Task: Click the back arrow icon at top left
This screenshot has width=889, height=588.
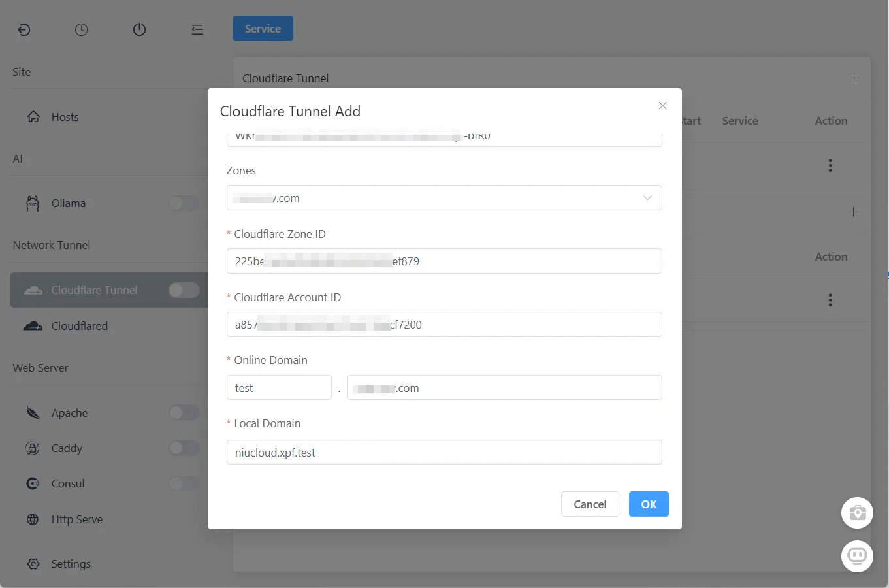Action: point(24,29)
